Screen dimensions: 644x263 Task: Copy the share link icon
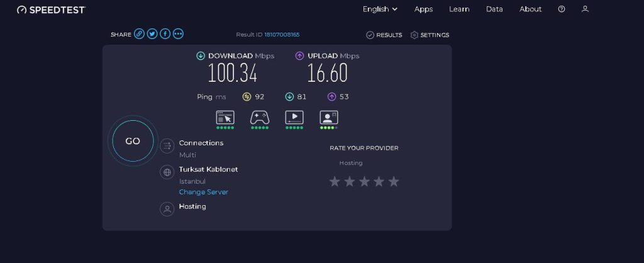139,34
